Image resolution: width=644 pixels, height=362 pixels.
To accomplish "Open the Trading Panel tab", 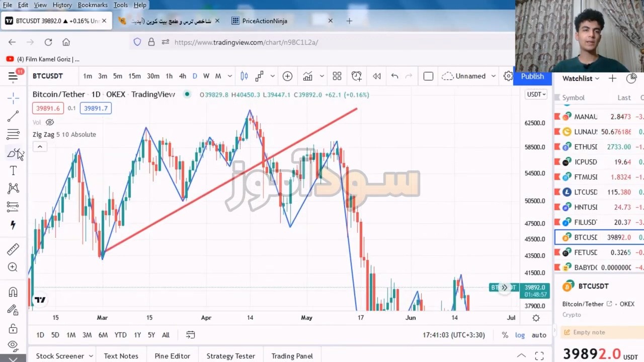I will coord(292,356).
